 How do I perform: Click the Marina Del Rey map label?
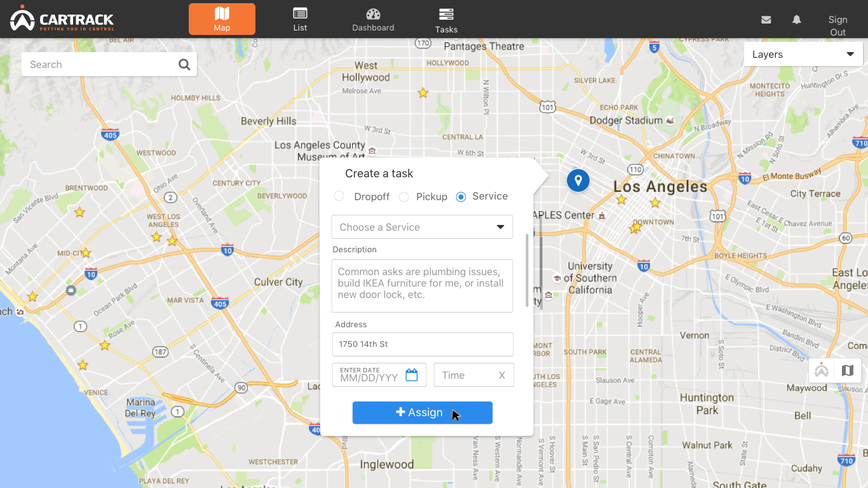[140, 407]
